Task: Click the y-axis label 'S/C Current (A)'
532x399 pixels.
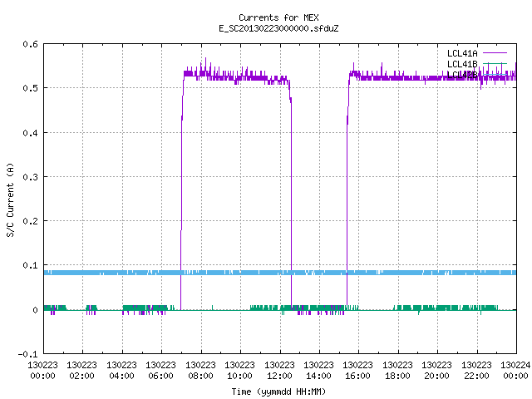Action: (11, 200)
